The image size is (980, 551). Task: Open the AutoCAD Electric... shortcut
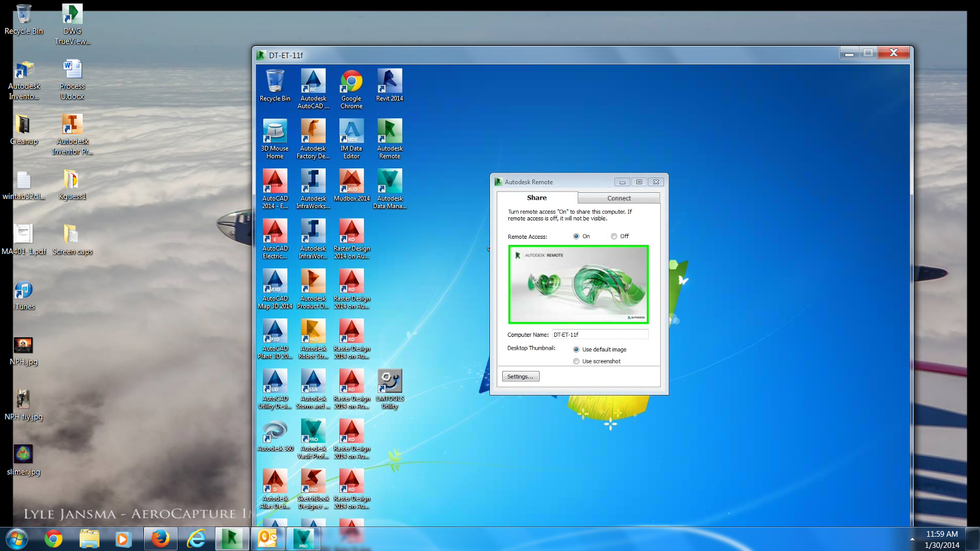pyautogui.click(x=275, y=240)
